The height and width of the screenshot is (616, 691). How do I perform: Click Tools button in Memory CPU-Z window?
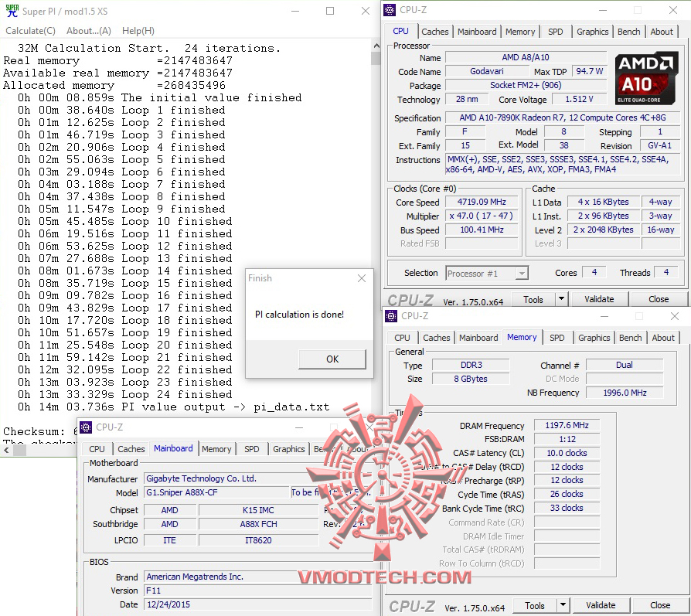pos(535,606)
